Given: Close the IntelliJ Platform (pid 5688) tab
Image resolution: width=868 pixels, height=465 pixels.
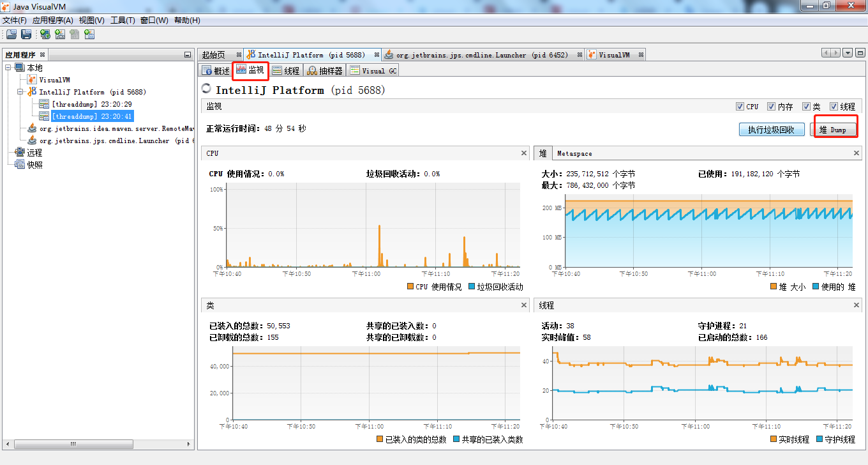Looking at the screenshot, I should 377,55.
